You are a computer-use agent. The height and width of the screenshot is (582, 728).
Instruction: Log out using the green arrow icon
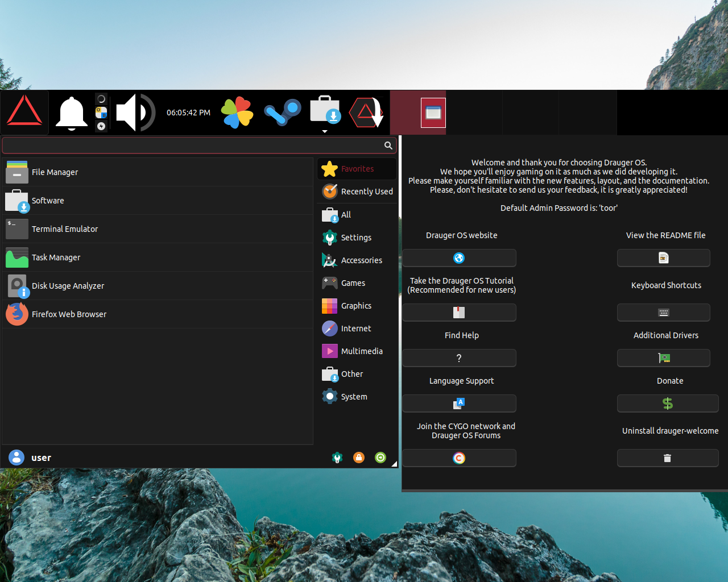pyautogui.click(x=380, y=458)
